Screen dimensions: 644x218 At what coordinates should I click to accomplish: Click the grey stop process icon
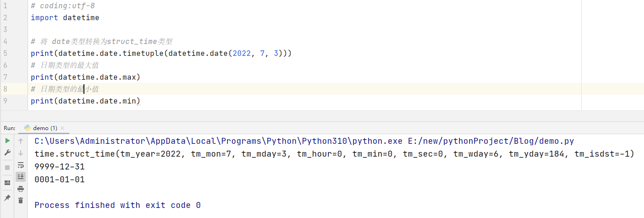(7, 168)
